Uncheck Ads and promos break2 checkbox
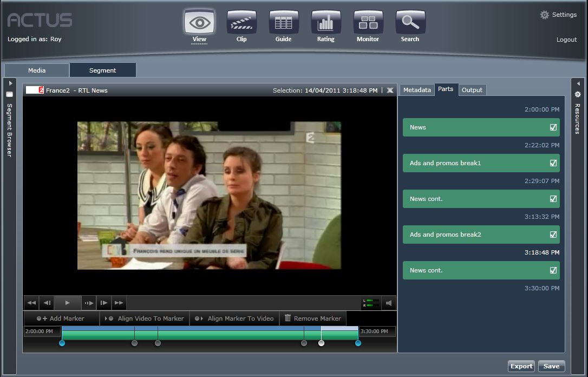This screenshot has width=588, height=377. [553, 235]
